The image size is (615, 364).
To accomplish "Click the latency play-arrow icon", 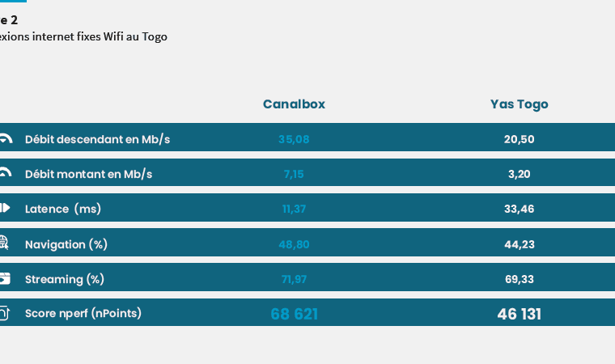I will 5,208.
